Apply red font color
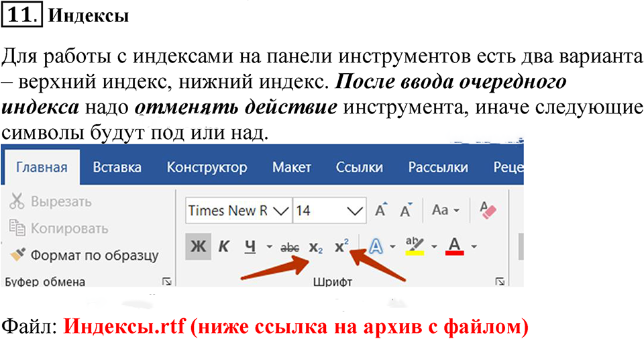644x339 pixels. (x=455, y=247)
